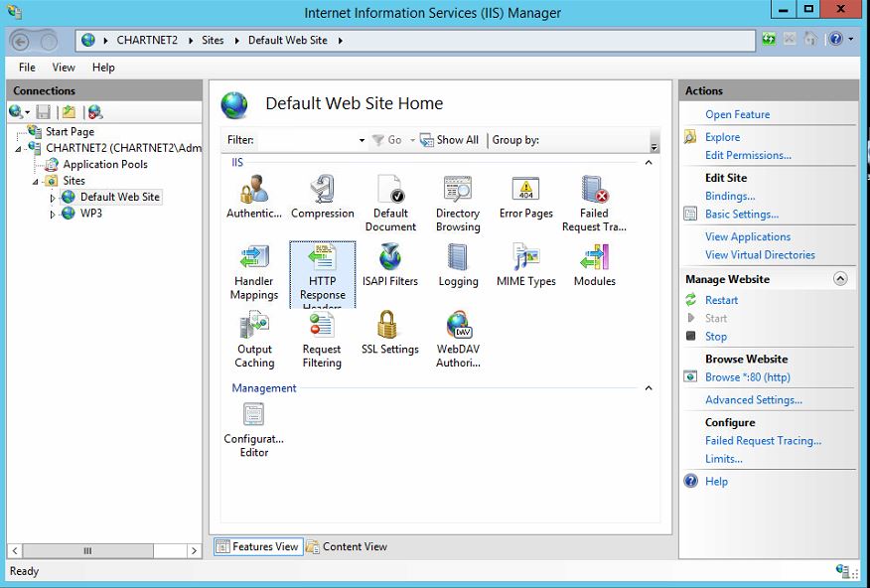
Task: Open Request Filtering feature
Action: 322,340
